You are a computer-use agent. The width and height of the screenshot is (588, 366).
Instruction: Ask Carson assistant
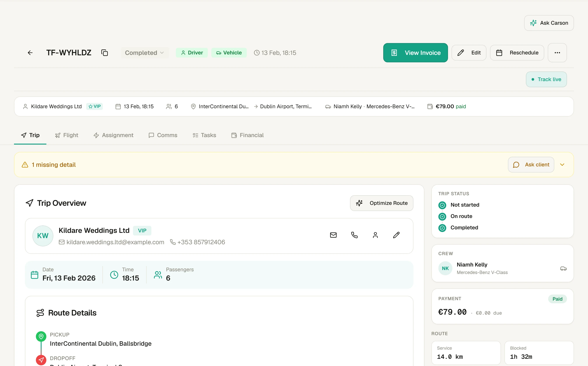pyautogui.click(x=549, y=23)
